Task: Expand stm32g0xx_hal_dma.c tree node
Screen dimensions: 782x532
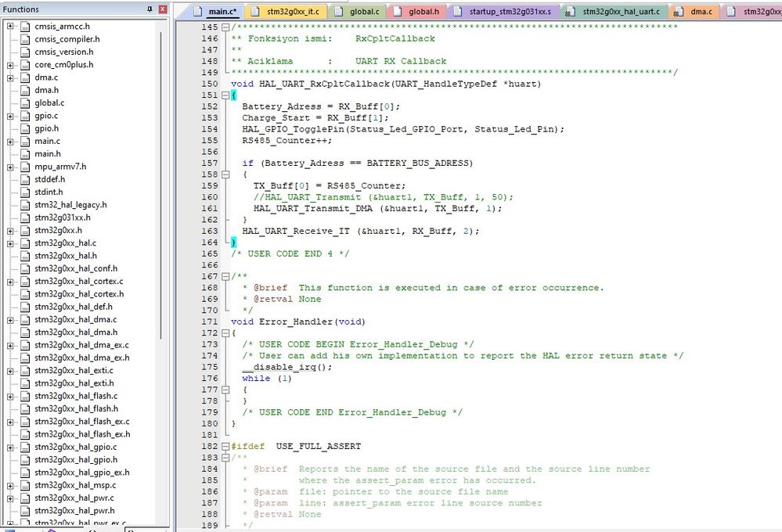Action: pyautogui.click(x=10, y=320)
